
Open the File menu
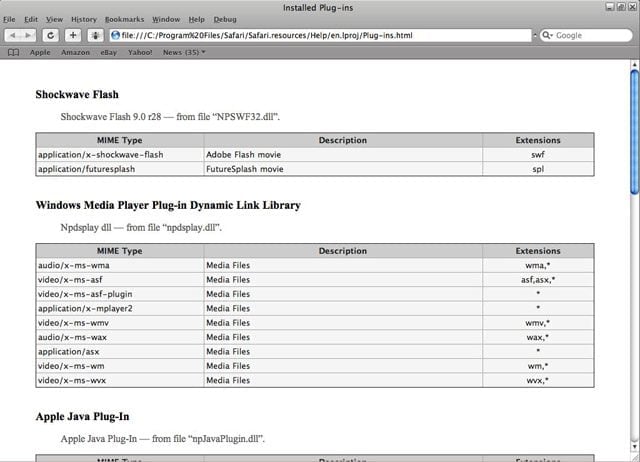pyautogui.click(x=9, y=19)
